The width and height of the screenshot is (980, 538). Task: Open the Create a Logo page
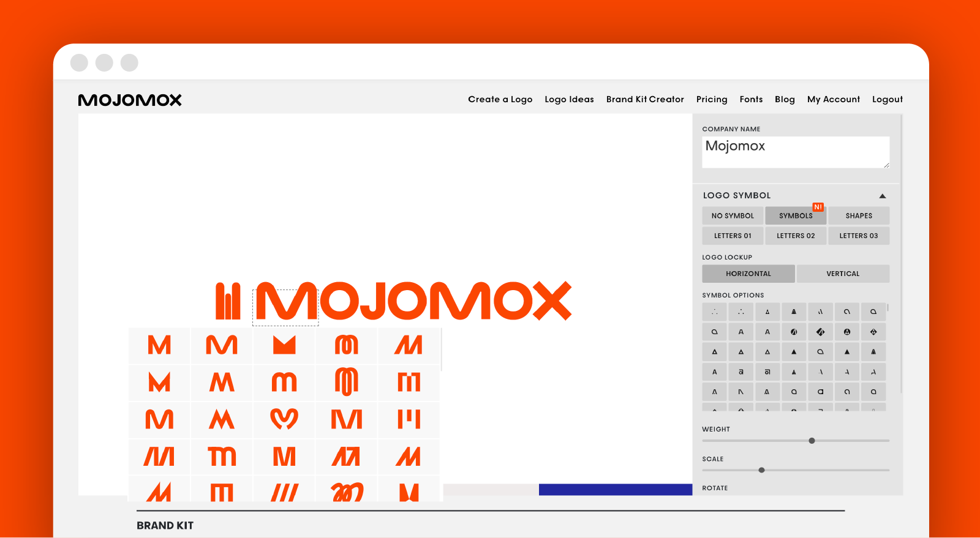(x=500, y=99)
